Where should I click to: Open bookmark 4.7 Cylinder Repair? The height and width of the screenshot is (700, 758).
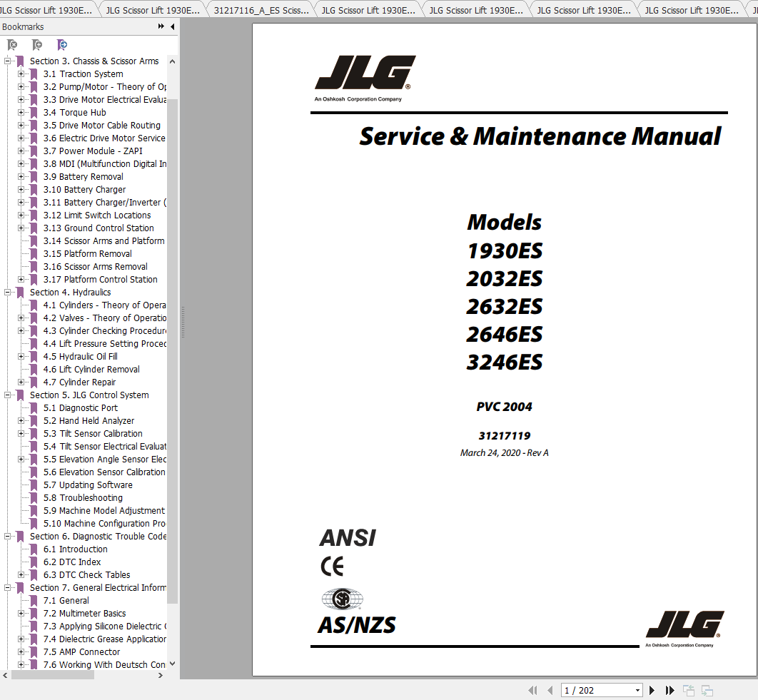tap(80, 382)
